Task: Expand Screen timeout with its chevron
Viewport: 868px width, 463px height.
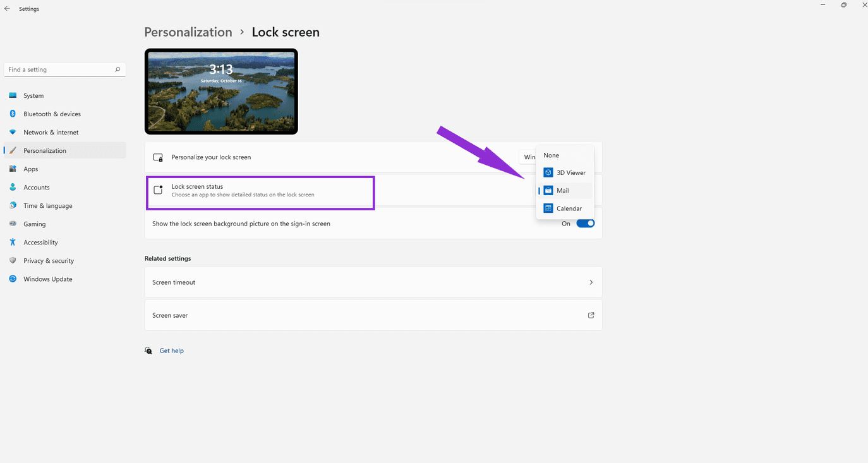Action: (x=591, y=282)
